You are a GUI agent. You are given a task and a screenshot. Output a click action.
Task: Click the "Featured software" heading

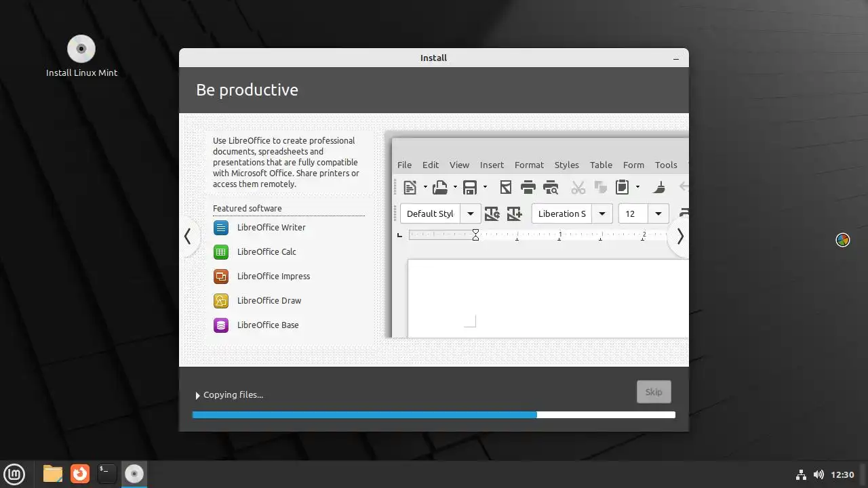tap(247, 209)
